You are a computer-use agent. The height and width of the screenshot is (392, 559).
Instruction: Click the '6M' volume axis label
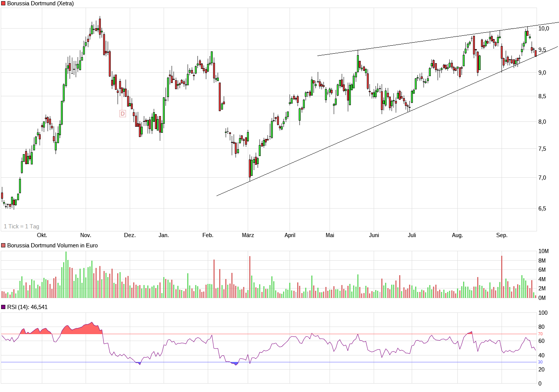542,270
